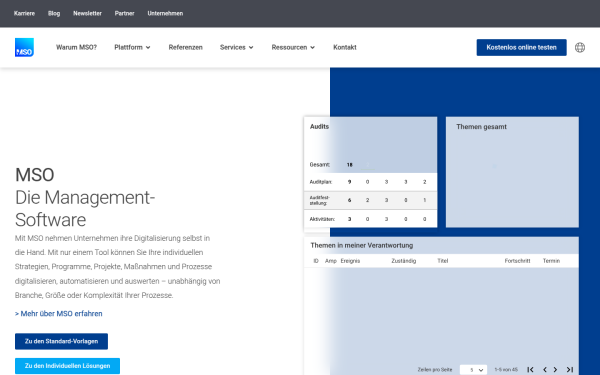
Task: Go to previous table page
Action: pyautogui.click(x=545, y=369)
